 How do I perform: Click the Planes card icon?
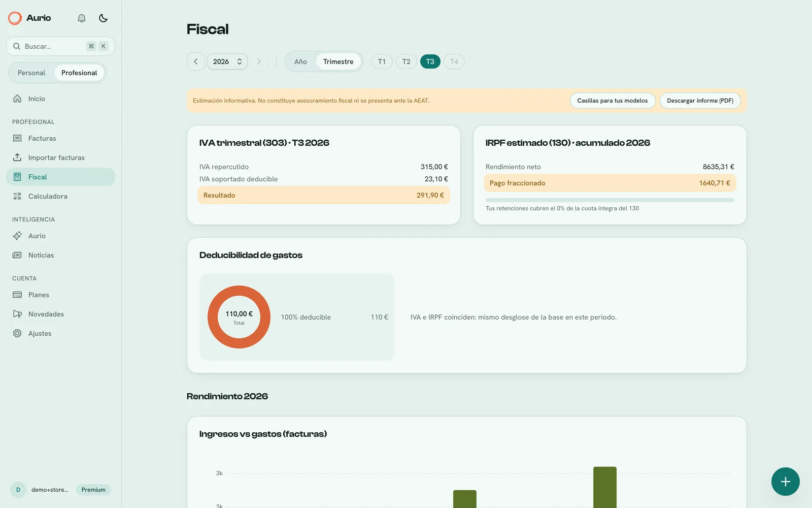[x=17, y=295]
